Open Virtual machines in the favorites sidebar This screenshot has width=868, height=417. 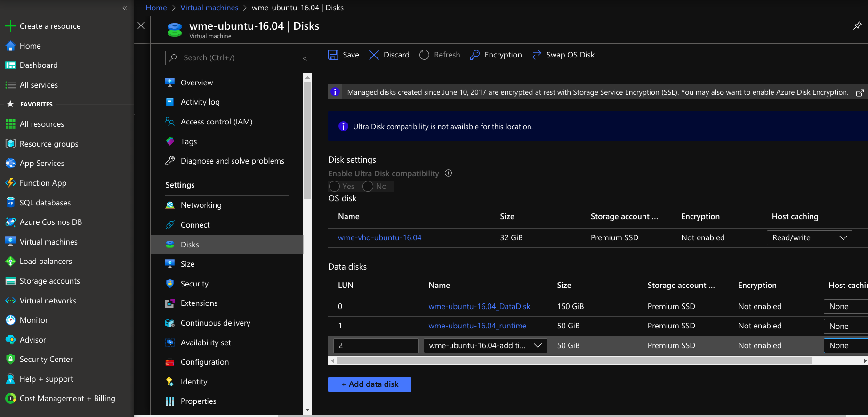(48, 242)
